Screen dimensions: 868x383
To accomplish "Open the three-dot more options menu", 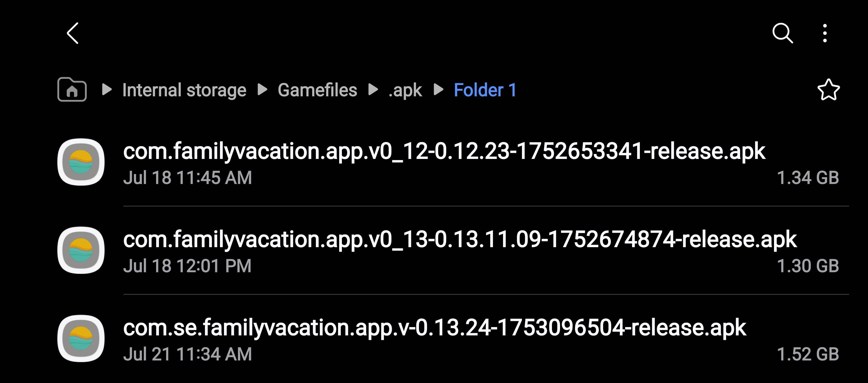I will tap(825, 33).
